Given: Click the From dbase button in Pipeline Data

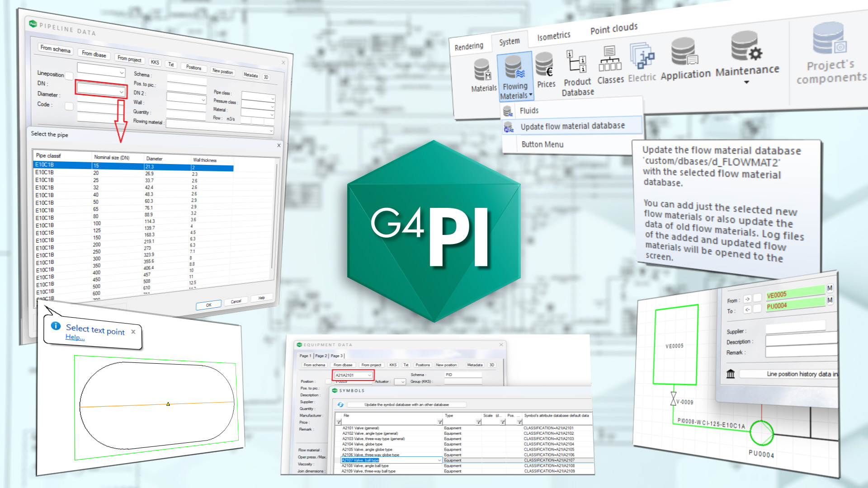Looking at the screenshot, I should [x=94, y=54].
